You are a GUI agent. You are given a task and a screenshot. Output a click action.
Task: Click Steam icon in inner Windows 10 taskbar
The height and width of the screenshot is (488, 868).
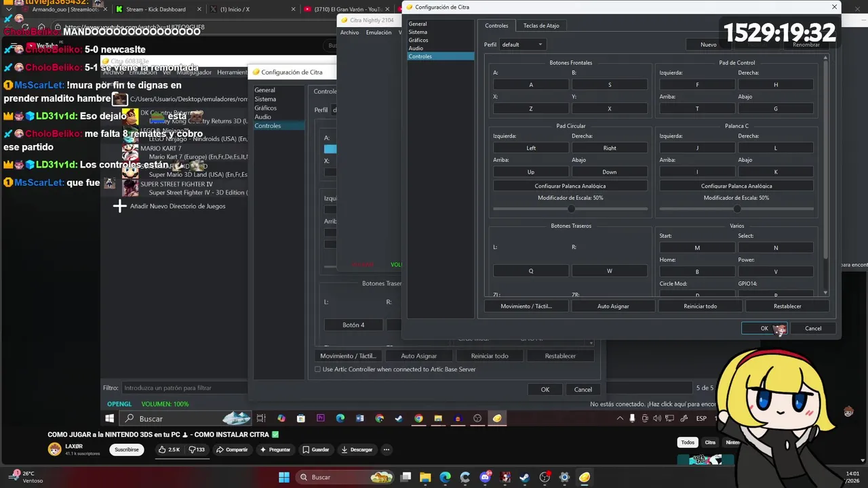tap(399, 418)
